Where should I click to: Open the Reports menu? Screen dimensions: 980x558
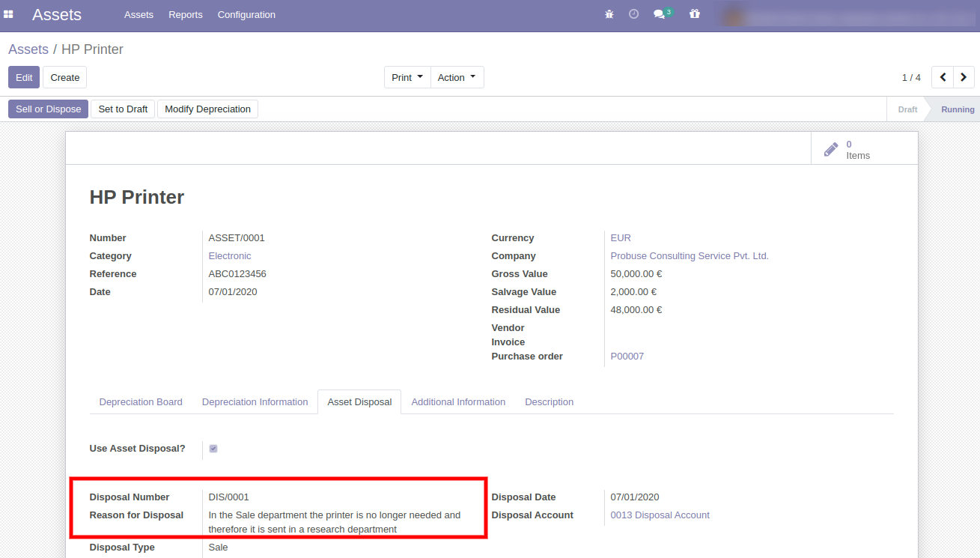coord(186,15)
